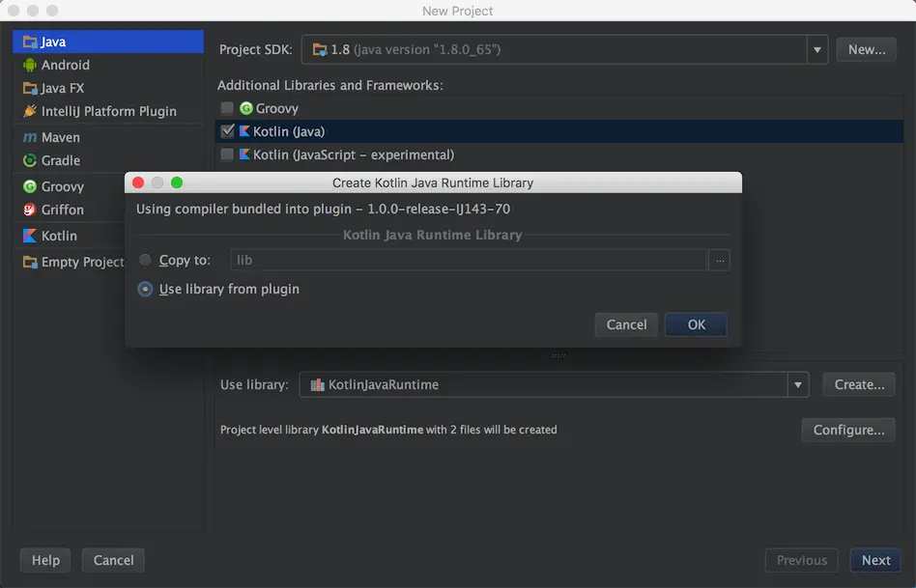Click the KotlinJavaRuntime combo box
Image resolution: width=916 pixels, height=588 pixels.
click(554, 385)
